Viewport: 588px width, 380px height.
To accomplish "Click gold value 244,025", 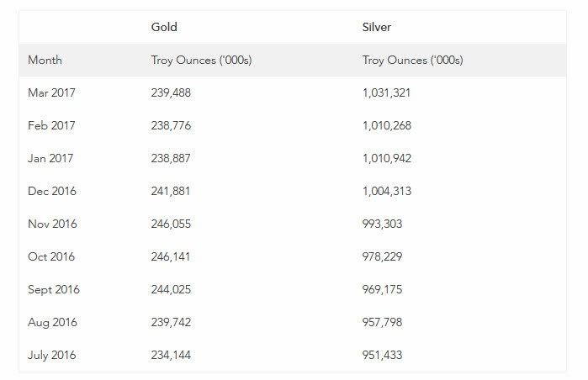I will tap(171, 290).
